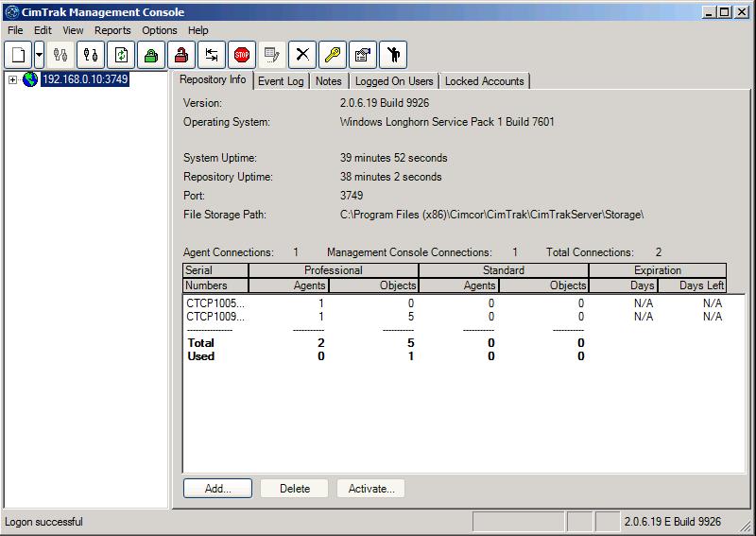This screenshot has width=756, height=536.
Task: Click the yellow key toolbar icon
Action: click(332, 55)
